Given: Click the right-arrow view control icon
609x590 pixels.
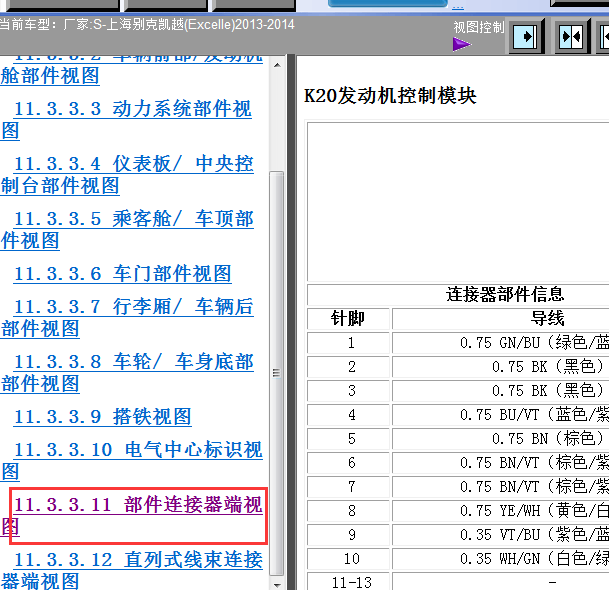Looking at the screenshot, I should (x=525, y=37).
